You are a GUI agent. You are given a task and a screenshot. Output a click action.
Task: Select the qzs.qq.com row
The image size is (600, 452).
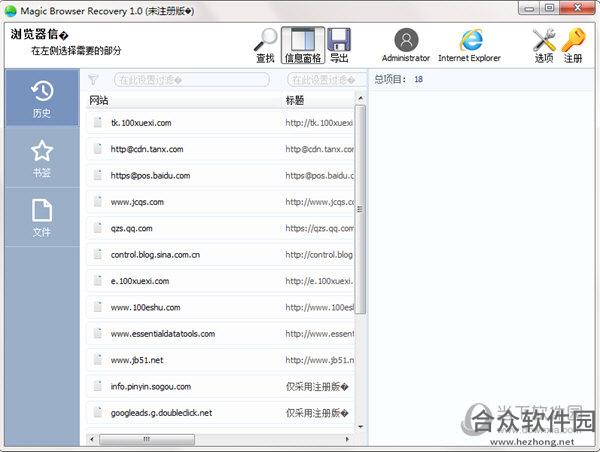(x=220, y=228)
